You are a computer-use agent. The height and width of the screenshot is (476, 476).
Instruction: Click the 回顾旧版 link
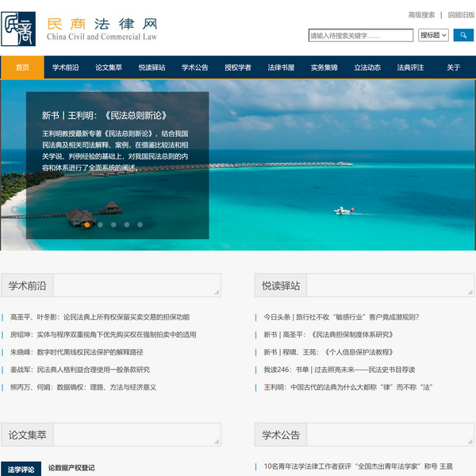461,14
